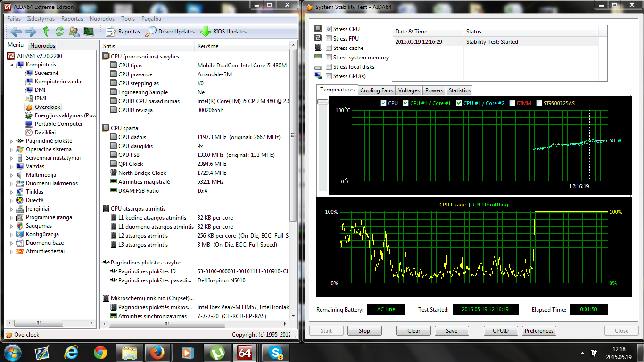Image resolution: width=644 pixels, height=362 pixels.
Task: Sort by the Reikšmė column header
Action: point(242,46)
